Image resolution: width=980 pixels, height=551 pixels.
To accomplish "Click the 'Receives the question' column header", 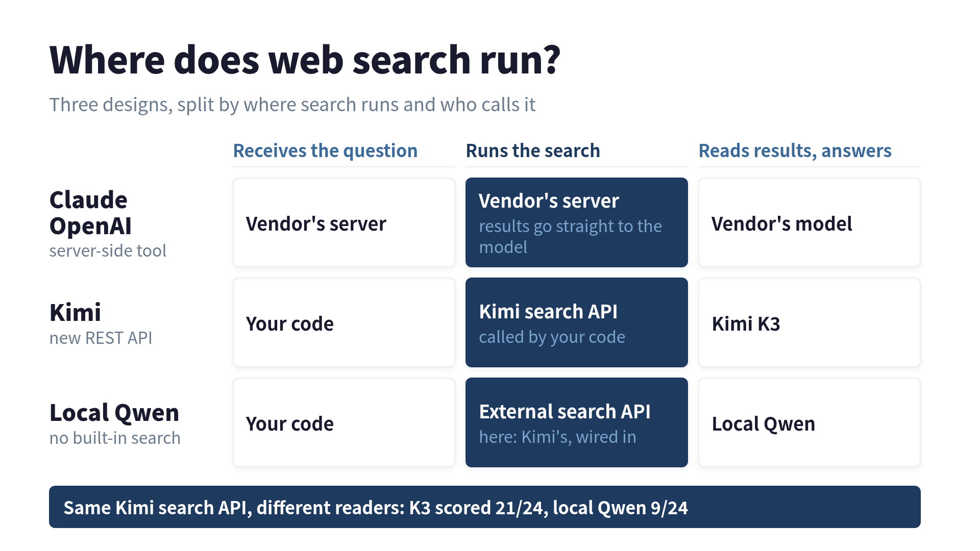I will pos(325,151).
